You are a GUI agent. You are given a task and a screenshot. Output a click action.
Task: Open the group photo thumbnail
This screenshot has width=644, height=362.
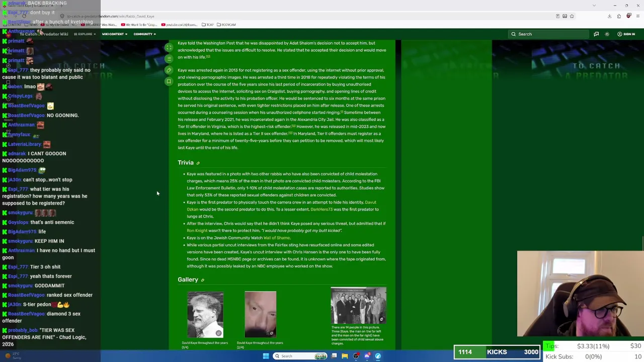coord(358,305)
